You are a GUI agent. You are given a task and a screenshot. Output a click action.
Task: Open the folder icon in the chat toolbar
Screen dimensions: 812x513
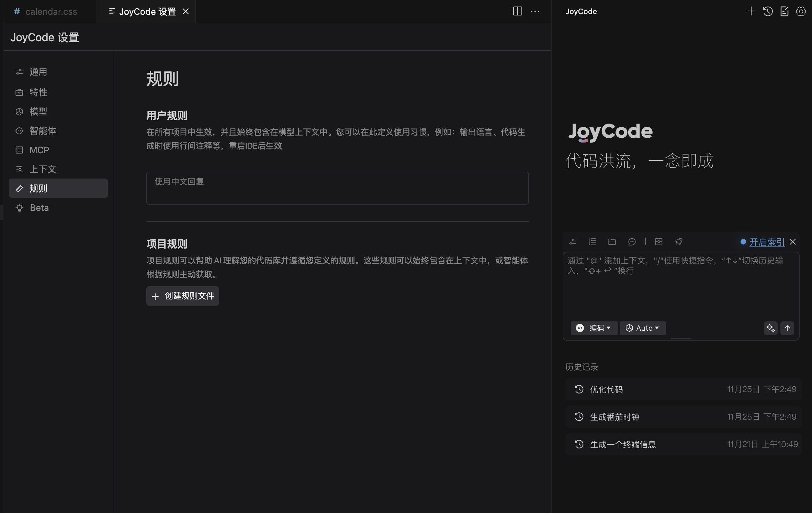[x=612, y=242]
